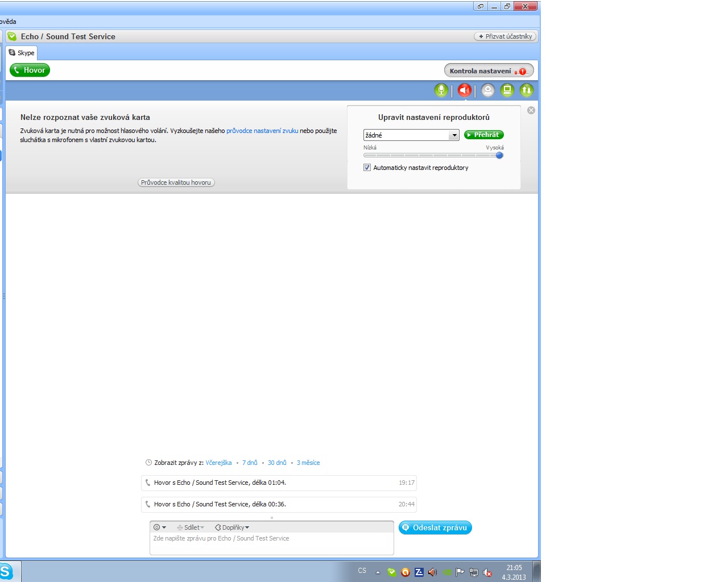728x582 pixels.
Task: Click the CS language indicator
Action: click(x=362, y=571)
